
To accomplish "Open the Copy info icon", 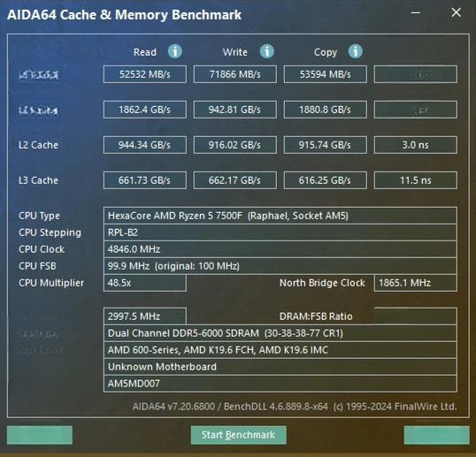I will 355,51.
